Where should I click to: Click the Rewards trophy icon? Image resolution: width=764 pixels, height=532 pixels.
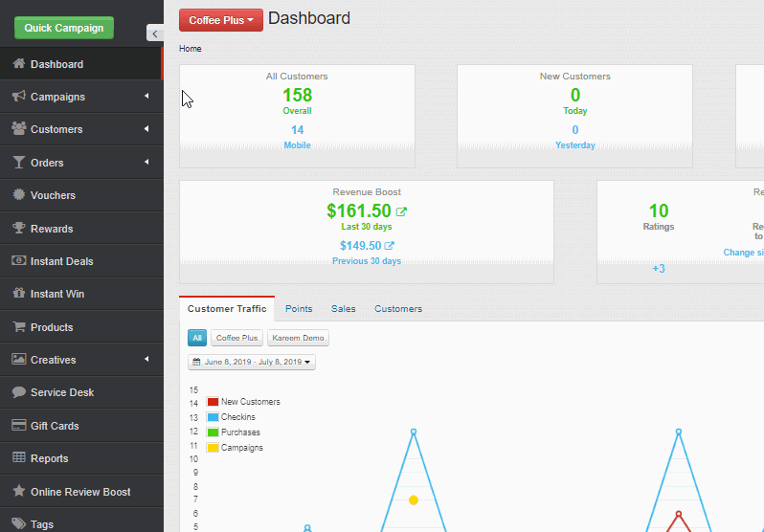point(18,229)
